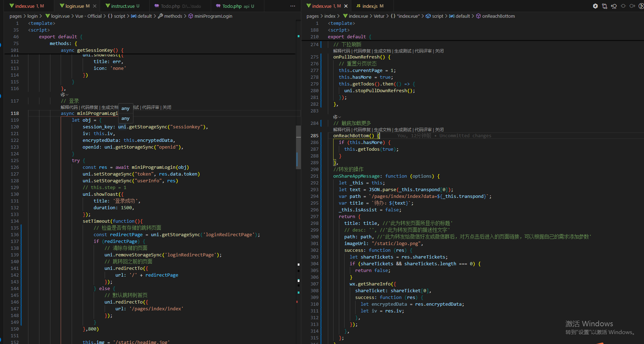This screenshot has width=644, height=344.
Task: Open the AI assistant hexagon icon
Action: click(595, 6)
